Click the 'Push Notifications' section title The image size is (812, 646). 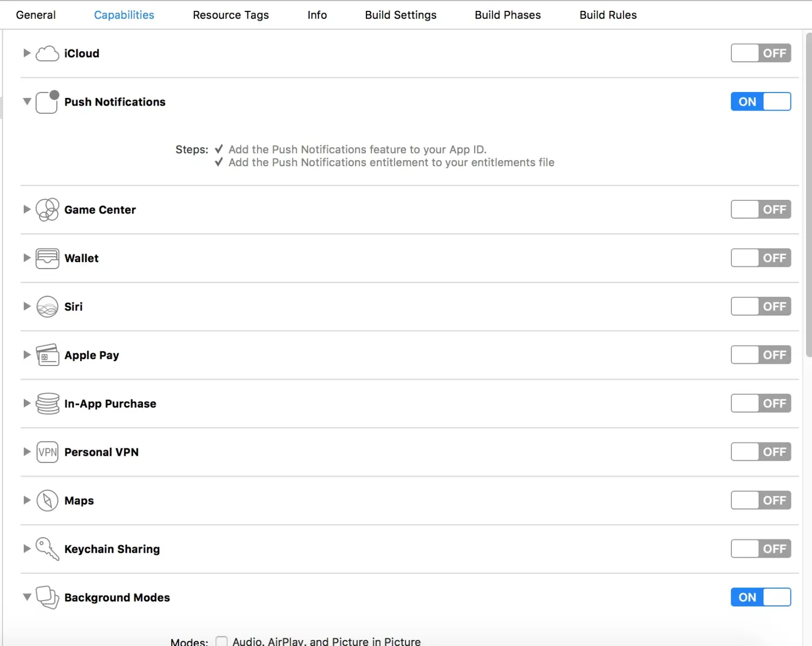[115, 102]
